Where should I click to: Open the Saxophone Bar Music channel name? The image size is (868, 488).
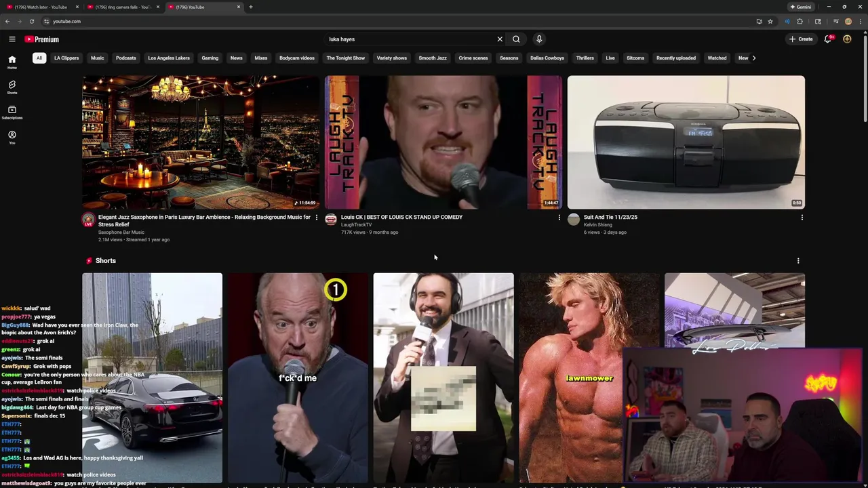tap(121, 232)
